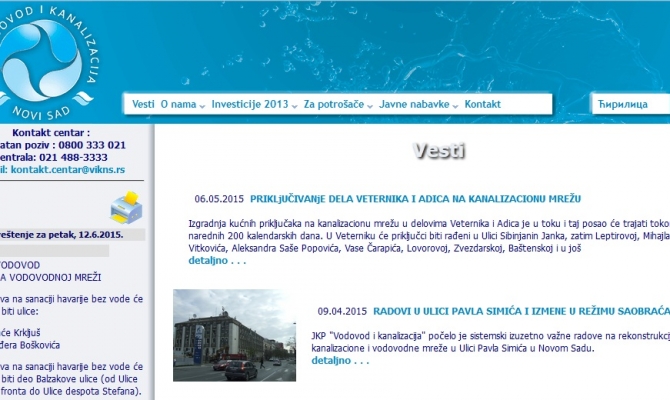Click detaljno under the Pavla Simića article
670x400 pixels.
point(340,360)
